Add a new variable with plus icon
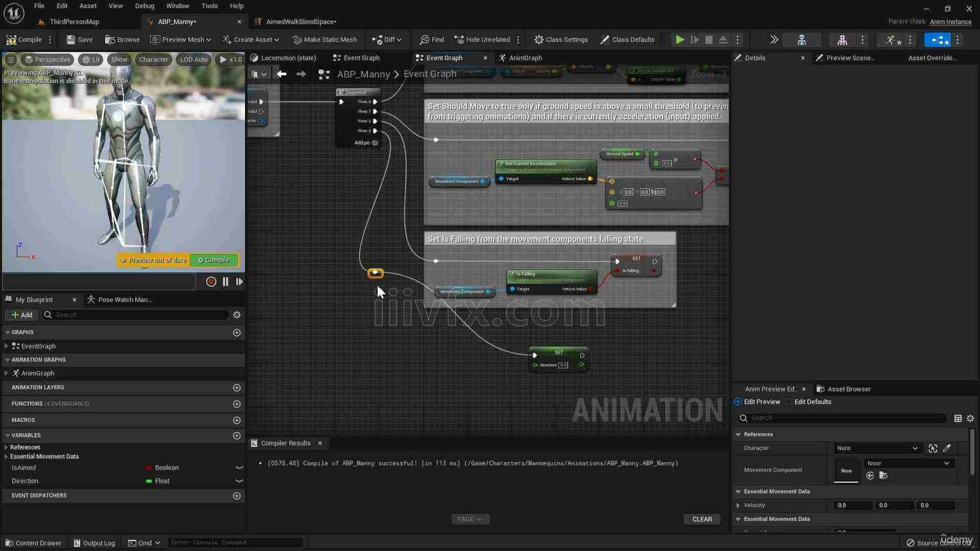Viewport: 980px width, 551px height. [x=237, y=436]
